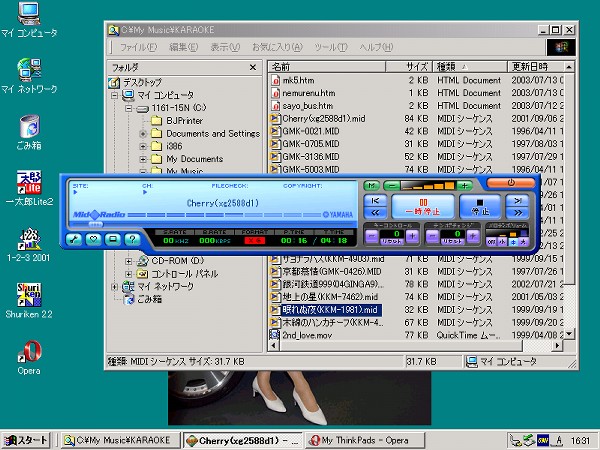Screen dimensions: 600x450
Task: Expand the CD-ROM (D:) node
Action: click(129, 261)
